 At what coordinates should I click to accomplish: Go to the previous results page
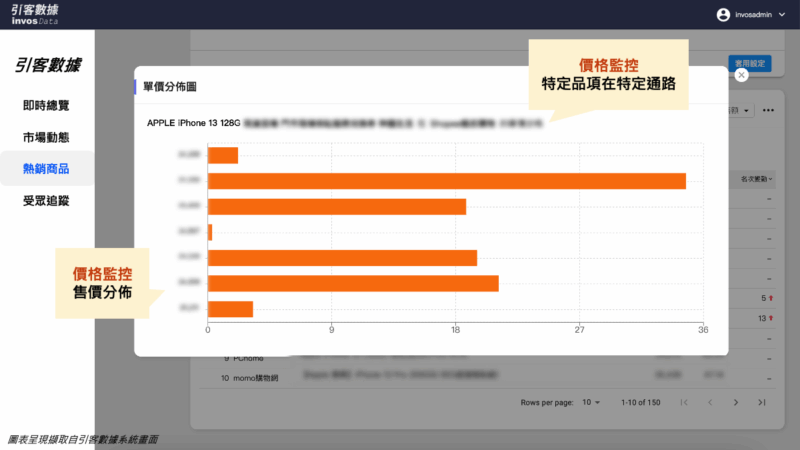710,402
